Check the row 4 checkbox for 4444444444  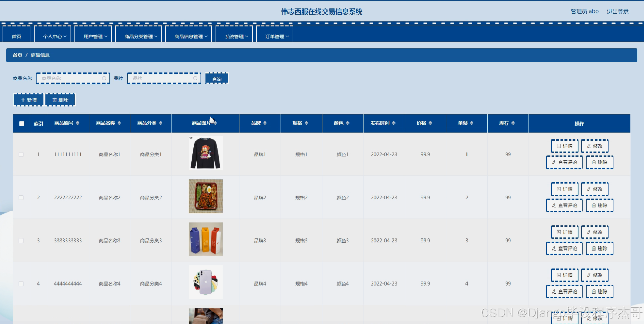[x=21, y=283]
